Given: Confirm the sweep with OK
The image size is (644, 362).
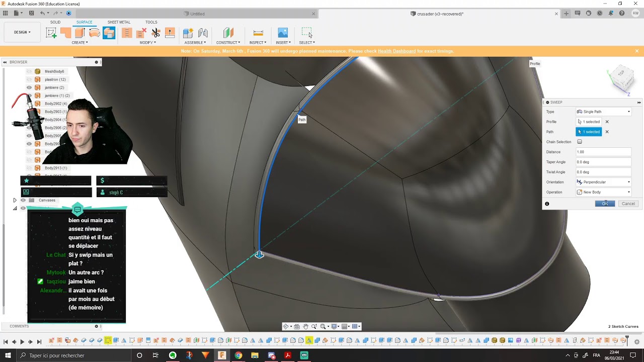Looking at the screenshot, I should (x=605, y=204).
